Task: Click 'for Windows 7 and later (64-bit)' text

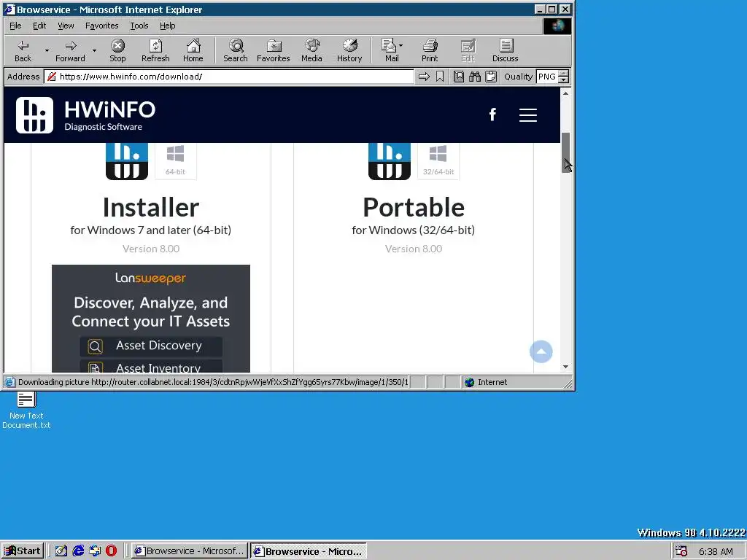Action: point(151,230)
